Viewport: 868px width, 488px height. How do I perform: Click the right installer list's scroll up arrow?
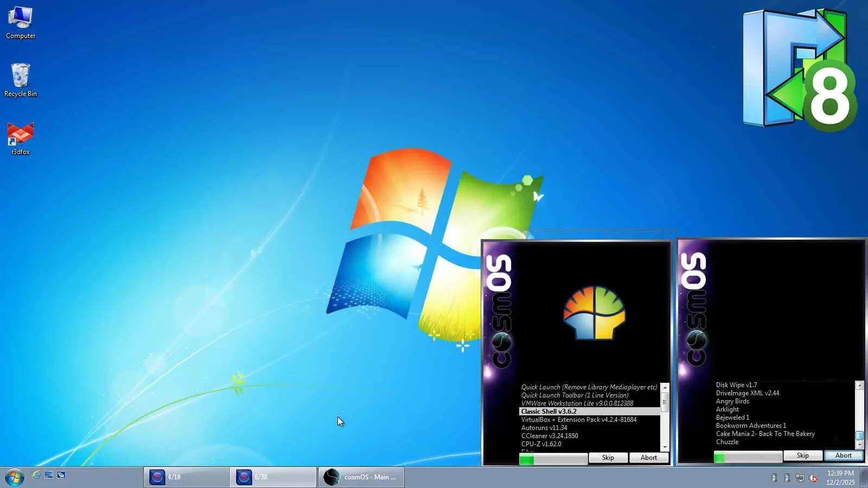859,385
